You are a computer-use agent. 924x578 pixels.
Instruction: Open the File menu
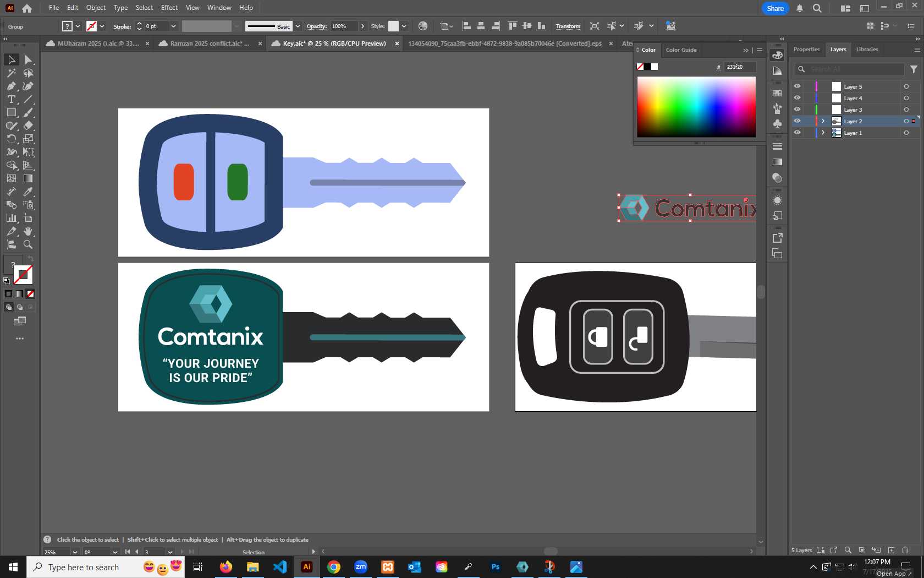pos(54,8)
